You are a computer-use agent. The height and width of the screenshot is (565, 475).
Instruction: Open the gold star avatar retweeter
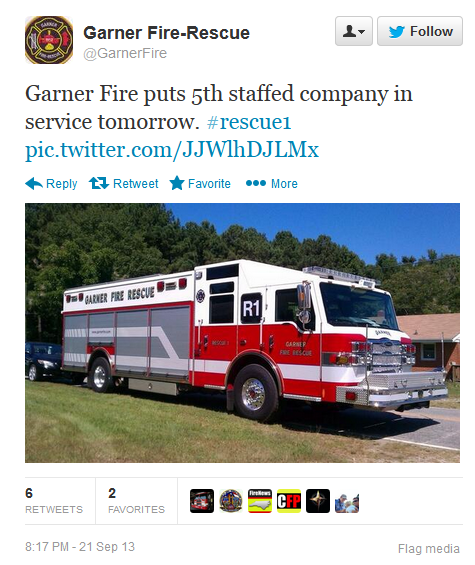[318, 501]
